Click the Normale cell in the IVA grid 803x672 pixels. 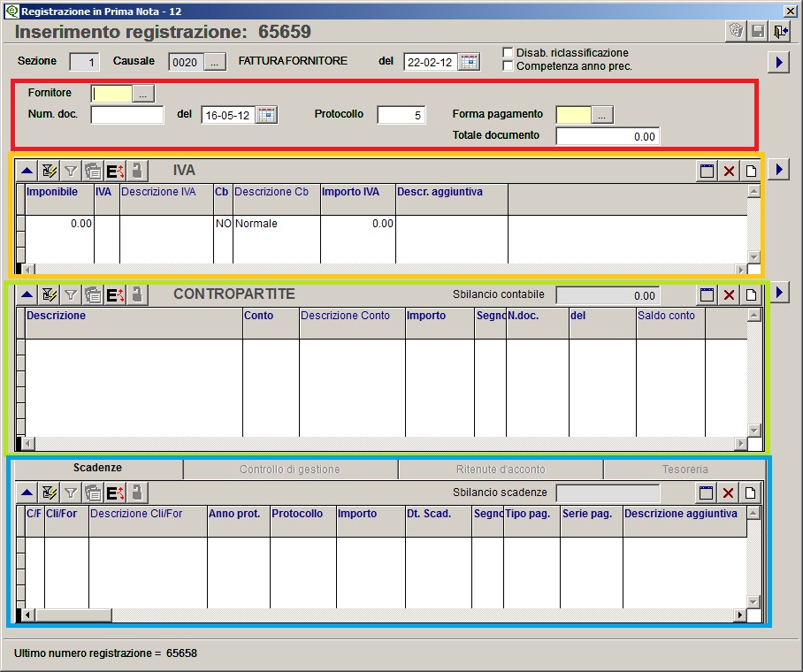[277, 224]
